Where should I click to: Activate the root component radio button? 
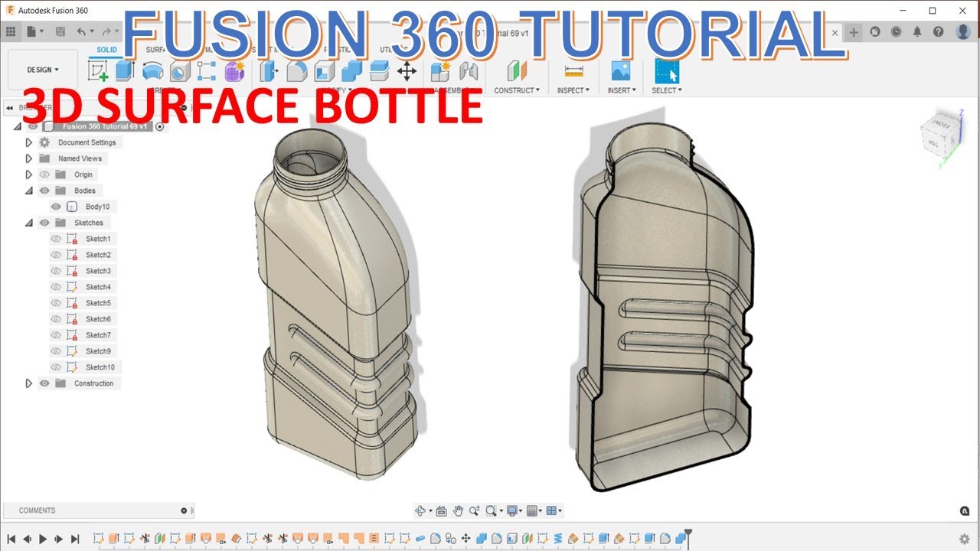pyautogui.click(x=160, y=126)
